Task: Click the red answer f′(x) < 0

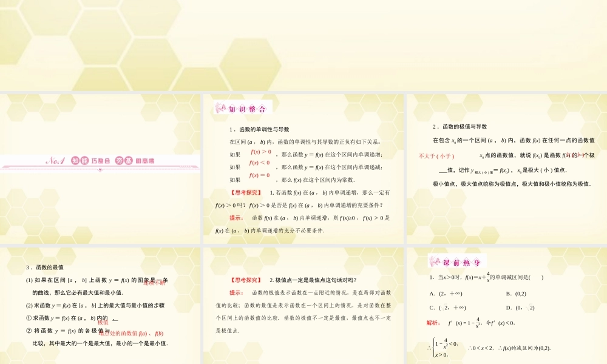Action: [259, 163]
